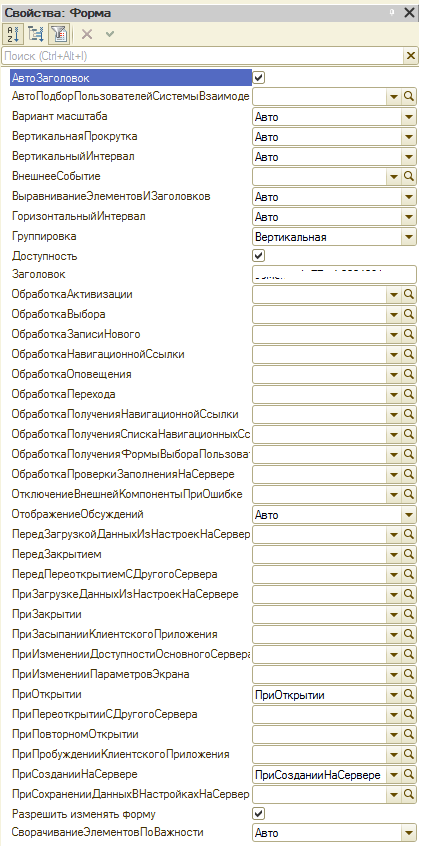Click into the Поиск search field
This screenshot has width=424, height=846.
click(203, 56)
